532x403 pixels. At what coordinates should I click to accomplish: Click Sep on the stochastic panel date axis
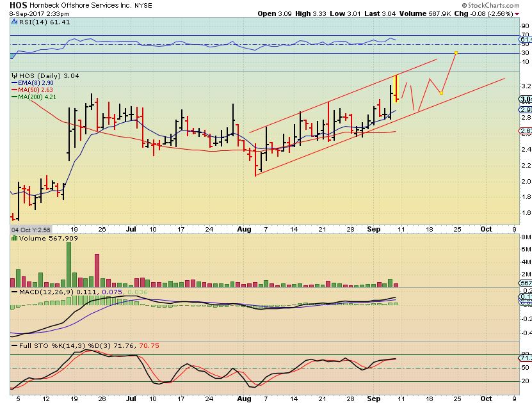point(374,399)
